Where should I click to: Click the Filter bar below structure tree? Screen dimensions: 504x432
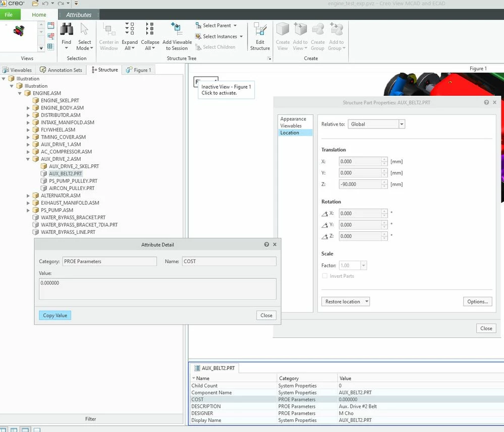(91, 419)
